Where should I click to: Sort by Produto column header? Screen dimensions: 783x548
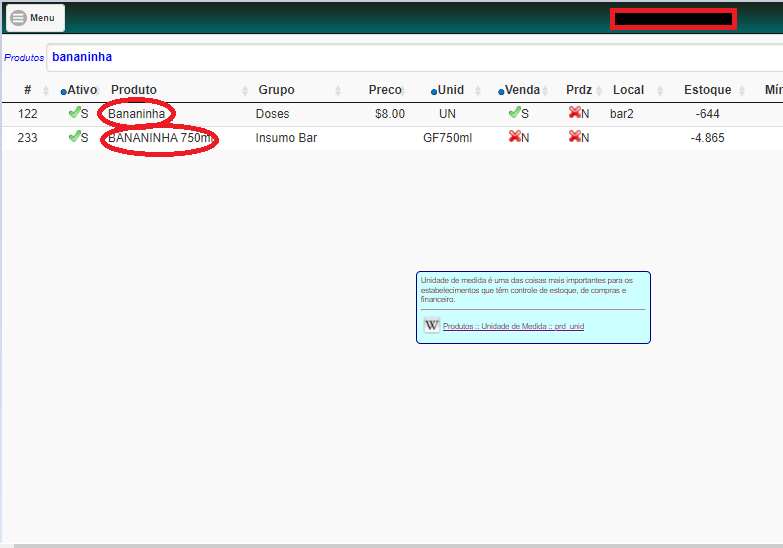[133, 90]
